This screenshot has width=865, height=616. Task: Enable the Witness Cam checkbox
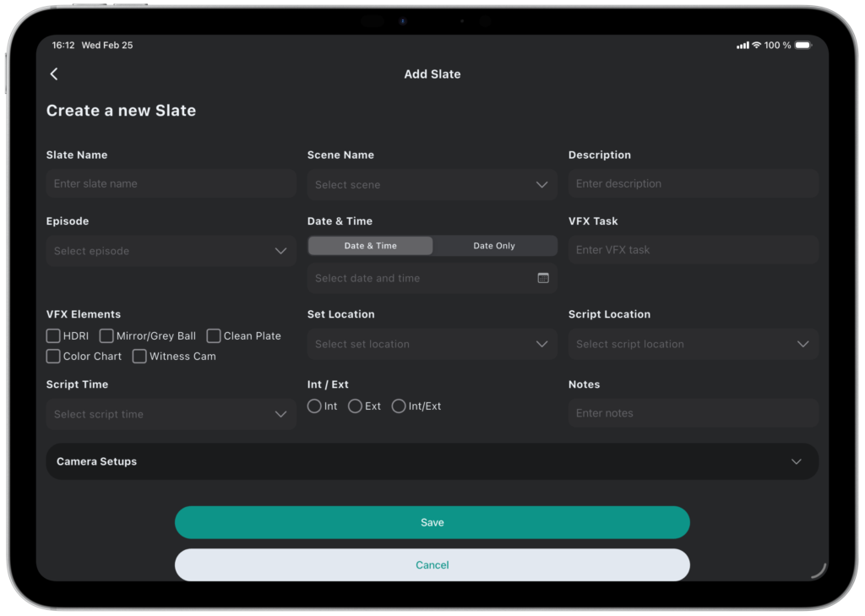(139, 357)
